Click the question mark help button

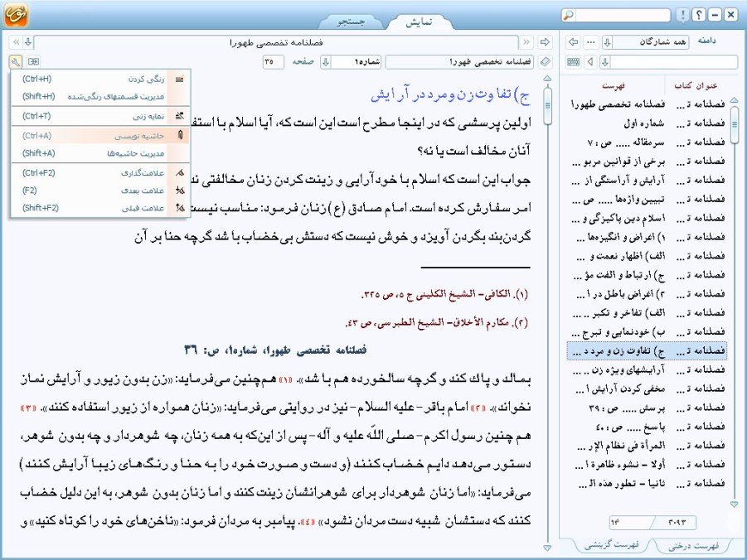(698, 15)
